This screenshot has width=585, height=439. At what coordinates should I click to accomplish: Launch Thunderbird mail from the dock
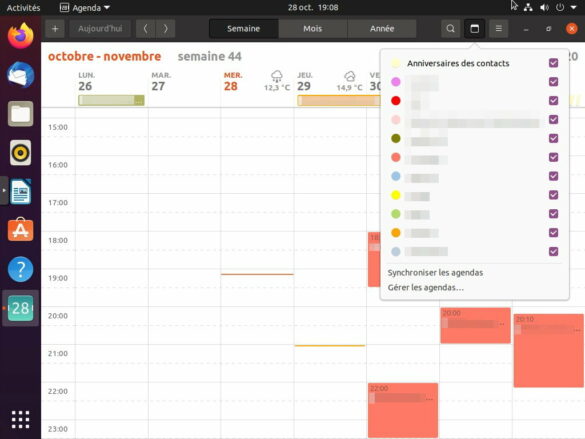21,75
